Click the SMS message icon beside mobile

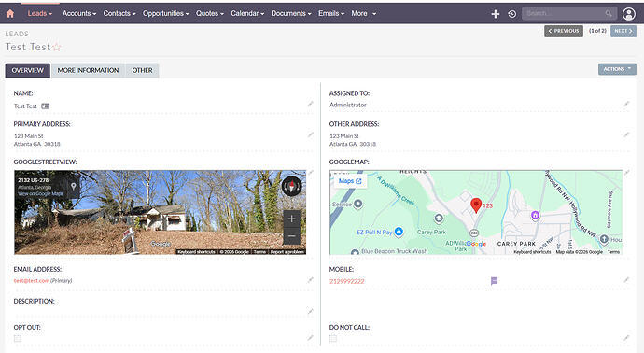[x=494, y=281]
